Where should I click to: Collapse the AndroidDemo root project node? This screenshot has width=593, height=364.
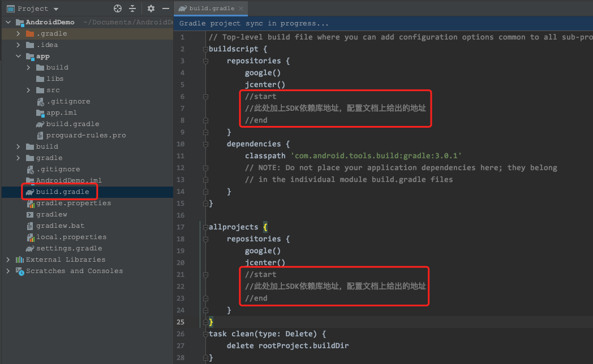8,22
